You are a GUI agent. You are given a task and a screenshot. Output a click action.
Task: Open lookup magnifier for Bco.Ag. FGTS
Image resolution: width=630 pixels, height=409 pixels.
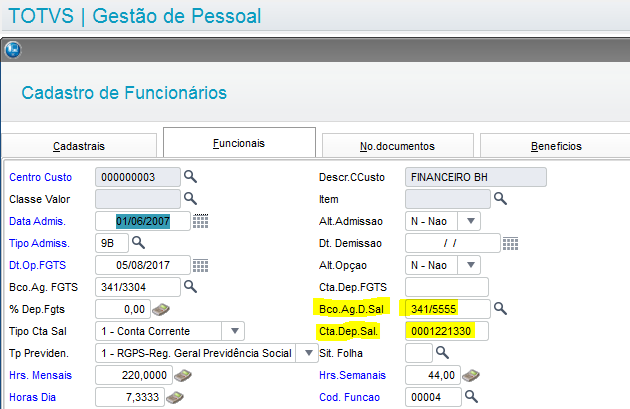tap(190, 286)
